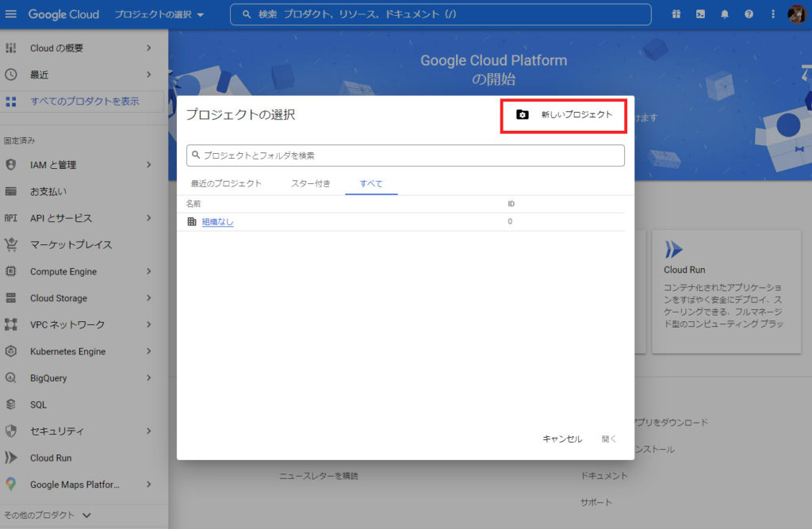Open the Cloud Run card in background
The height and width of the screenshot is (529, 812).
click(726, 293)
